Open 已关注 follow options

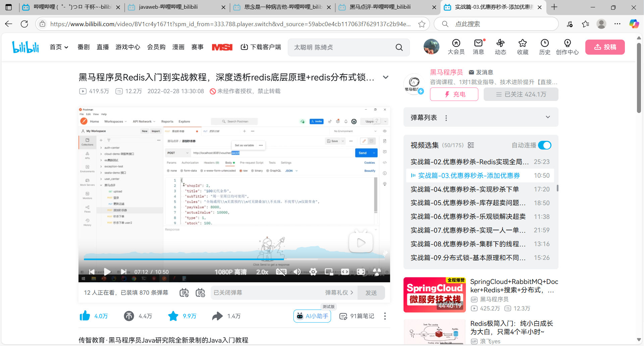click(521, 94)
